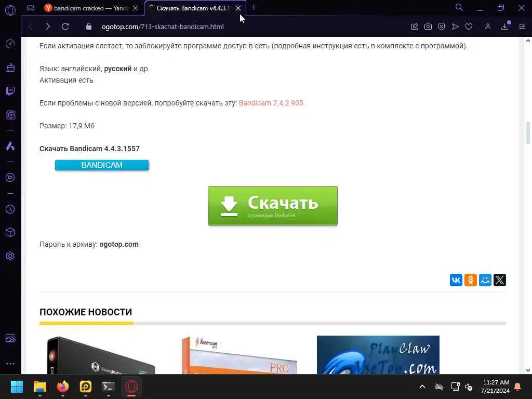Add page to bookmarks heart icon
This screenshot has height=399, width=532.
pyautogui.click(x=469, y=26)
